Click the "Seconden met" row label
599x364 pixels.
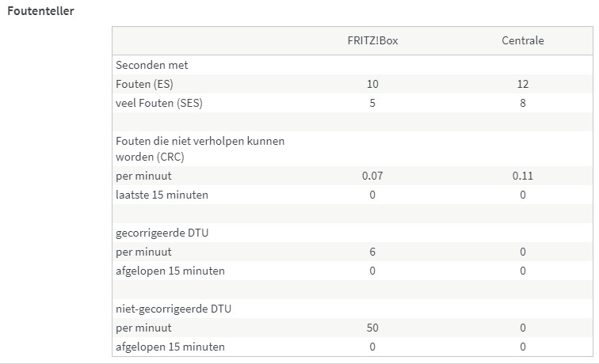click(x=151, y=65)
